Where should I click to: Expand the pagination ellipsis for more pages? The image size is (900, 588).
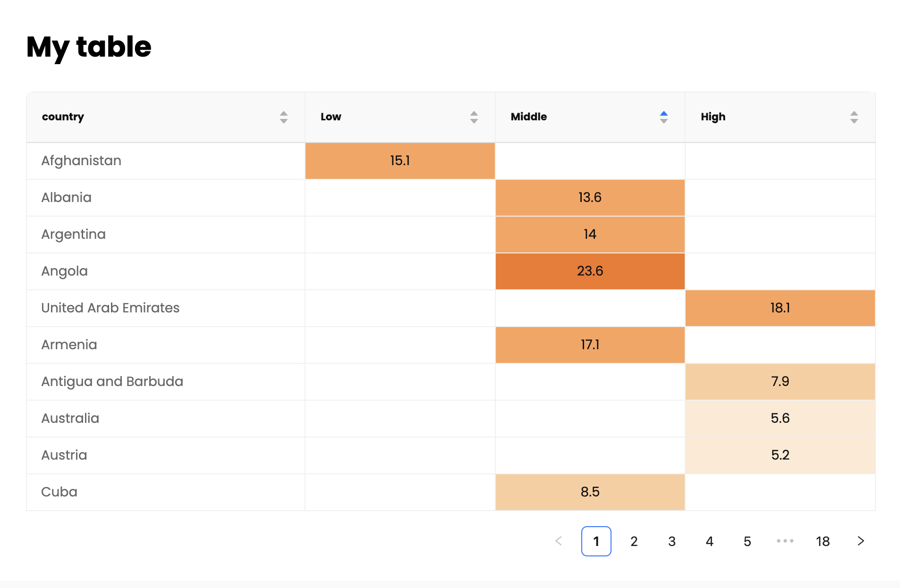pos(785,541)
